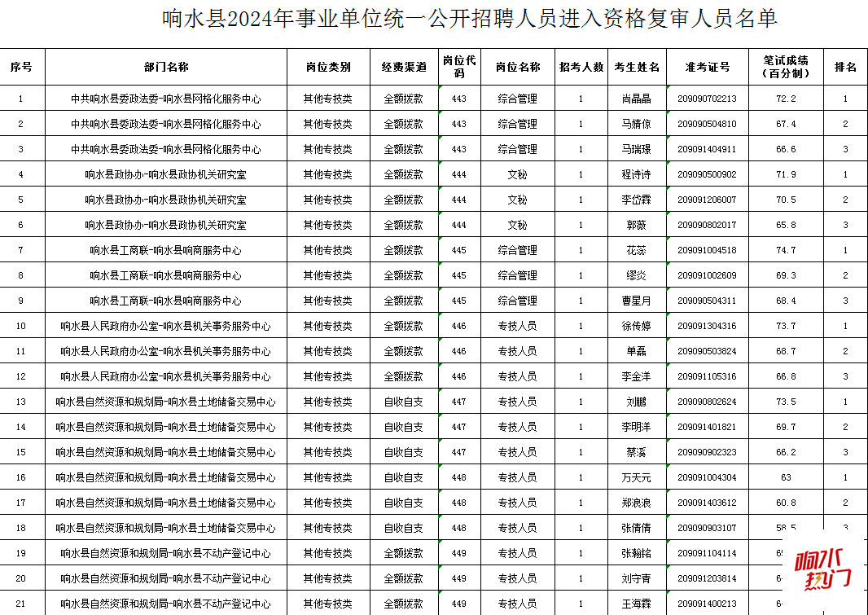Select the 经费渠道 column header

(404, 67)
